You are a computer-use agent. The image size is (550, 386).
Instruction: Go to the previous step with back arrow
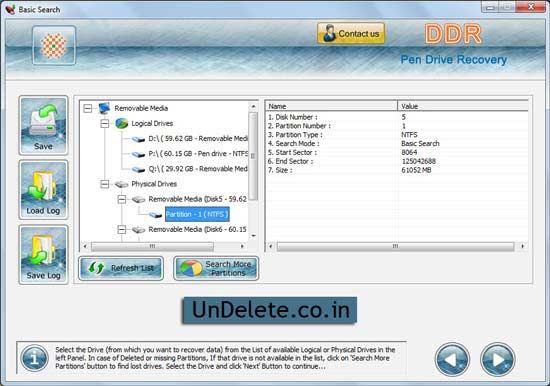tap(452, 359)
